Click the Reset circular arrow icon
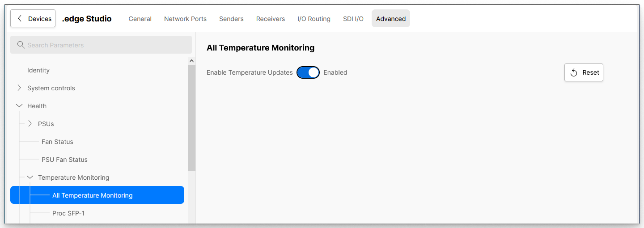Screen dimensions: 644x228 pyautogui.click(x=574, y=72)
